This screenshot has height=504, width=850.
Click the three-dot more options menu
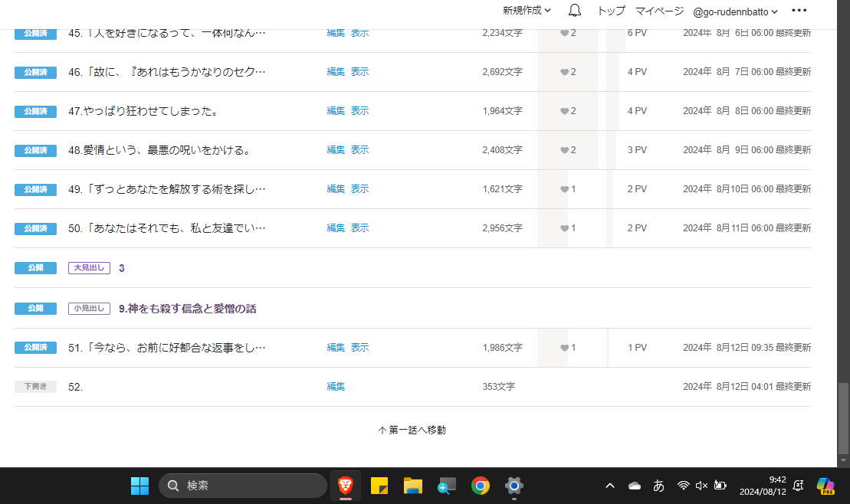pos(799,11)
